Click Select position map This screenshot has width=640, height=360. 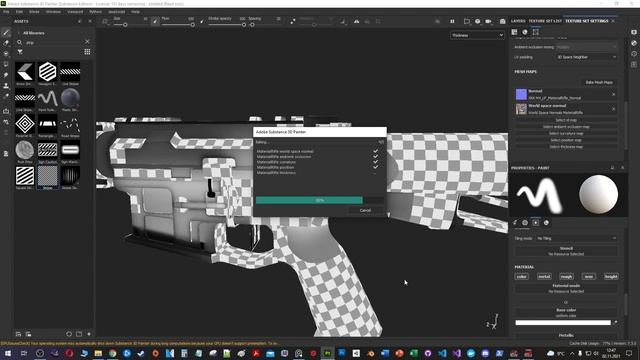[x=566, y=140]
